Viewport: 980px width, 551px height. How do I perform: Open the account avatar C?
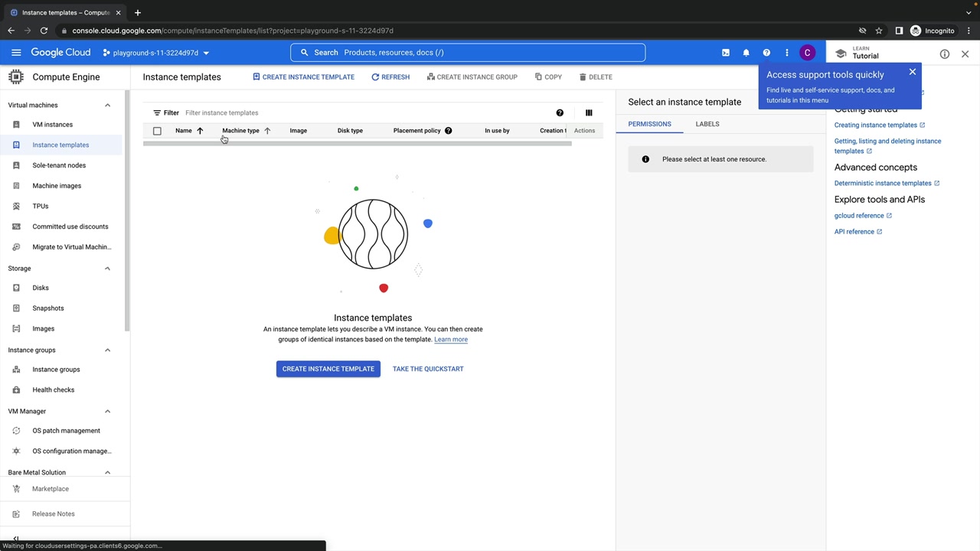[x=807, y=53]
